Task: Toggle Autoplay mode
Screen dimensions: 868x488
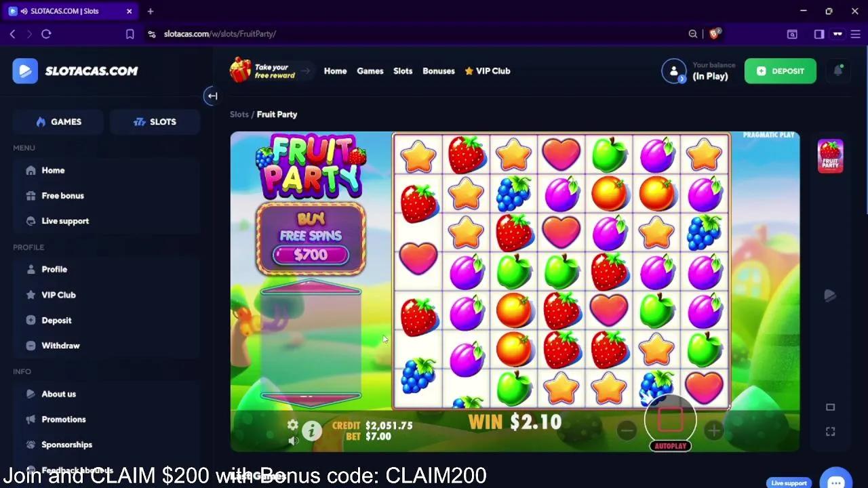Action: tap(671, 446)
